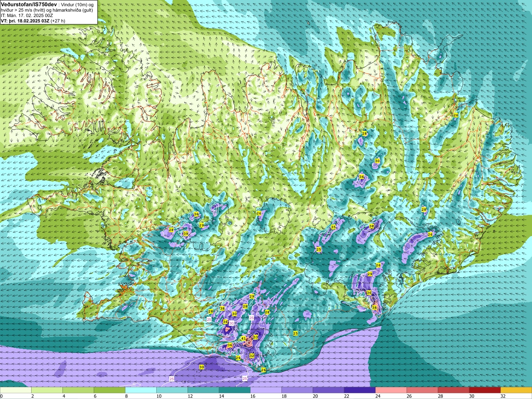Click the 24–26 m/s light pink legend swatch
Screen dimensions: 532x399
pyautogui.click(x=391, y=390)
